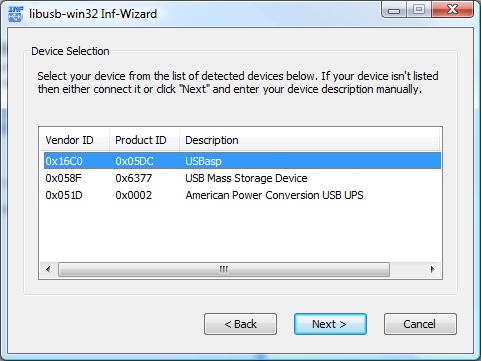Select the USBasp device row
The width and height of the screenshot is (481, 361).
coord(242,161)
